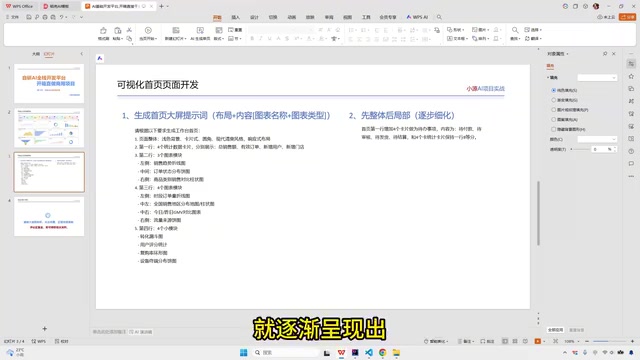The width and height of the screenshot is (640, 360).
Task: Open the File menu
Action: 13,17
